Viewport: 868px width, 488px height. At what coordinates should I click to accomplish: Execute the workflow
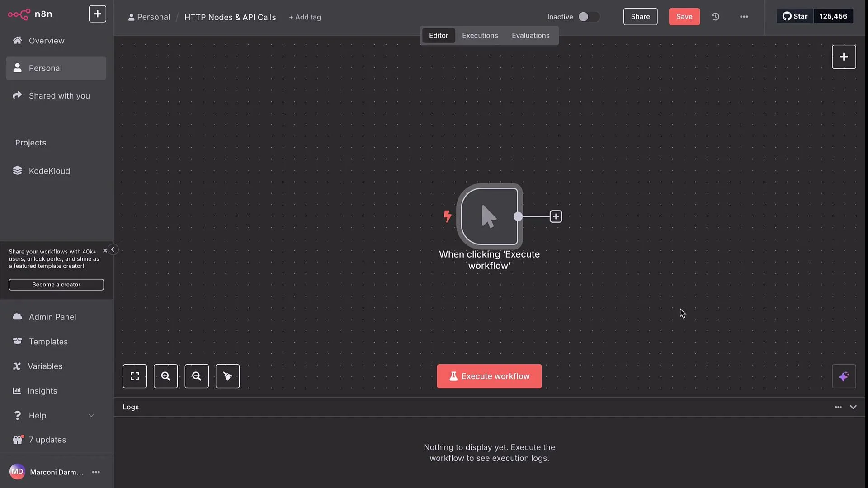pos(489,376)
